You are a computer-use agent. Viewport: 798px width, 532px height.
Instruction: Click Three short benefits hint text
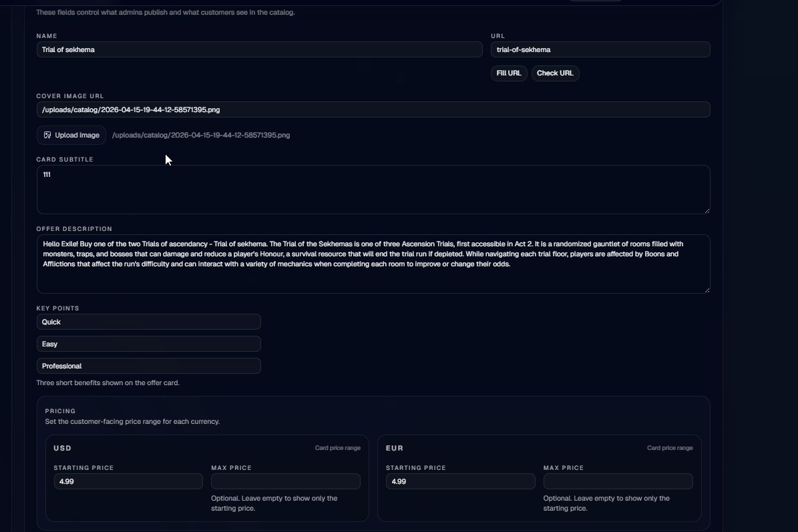[108, 383]
